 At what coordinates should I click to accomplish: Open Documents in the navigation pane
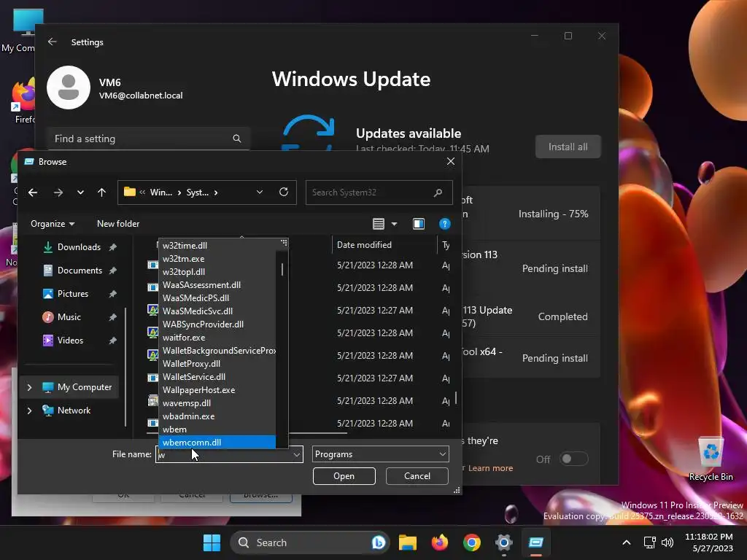pos(80,271)
